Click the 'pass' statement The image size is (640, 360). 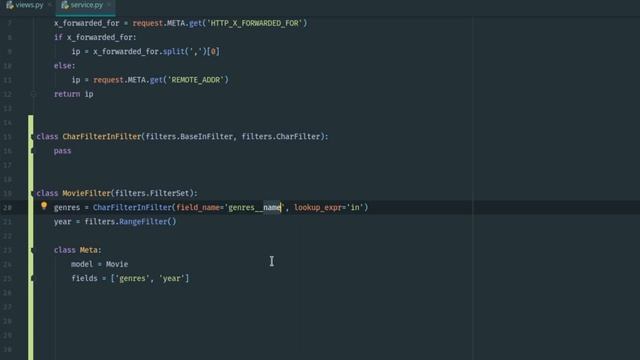[x=62, y=151]
